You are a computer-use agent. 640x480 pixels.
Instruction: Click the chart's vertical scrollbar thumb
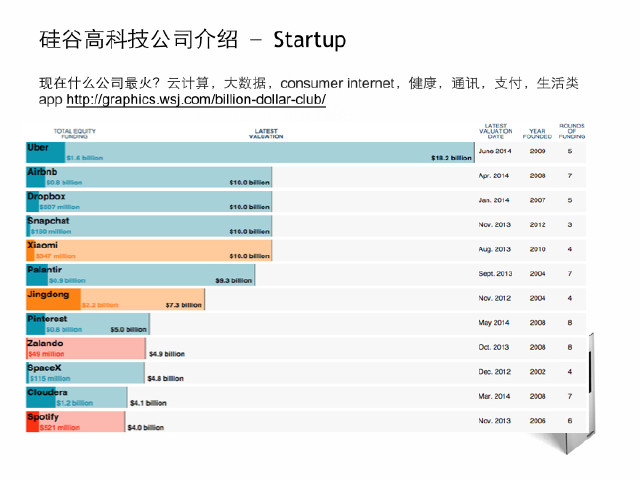pyautogui.click(x=590, y=371)
